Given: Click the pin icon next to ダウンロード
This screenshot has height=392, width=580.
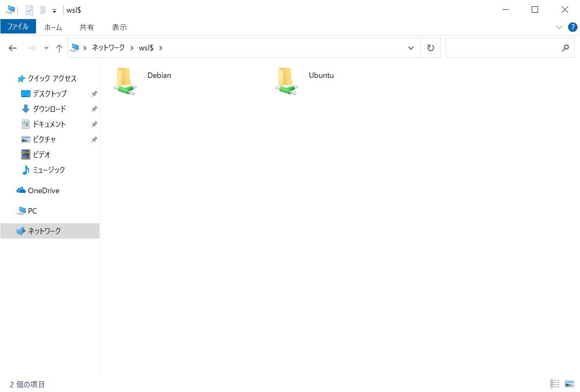Looking at the screenshot, I should (x=94, y=109).
